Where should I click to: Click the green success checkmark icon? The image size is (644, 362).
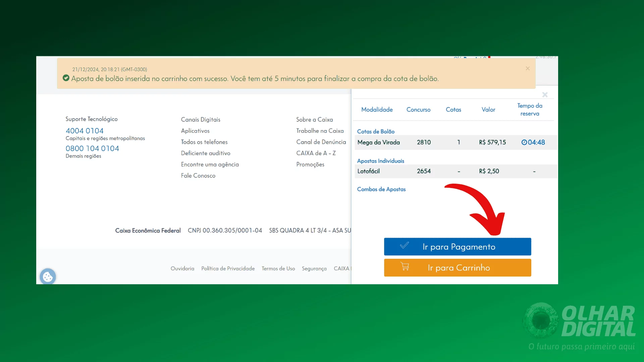(66, 78)
